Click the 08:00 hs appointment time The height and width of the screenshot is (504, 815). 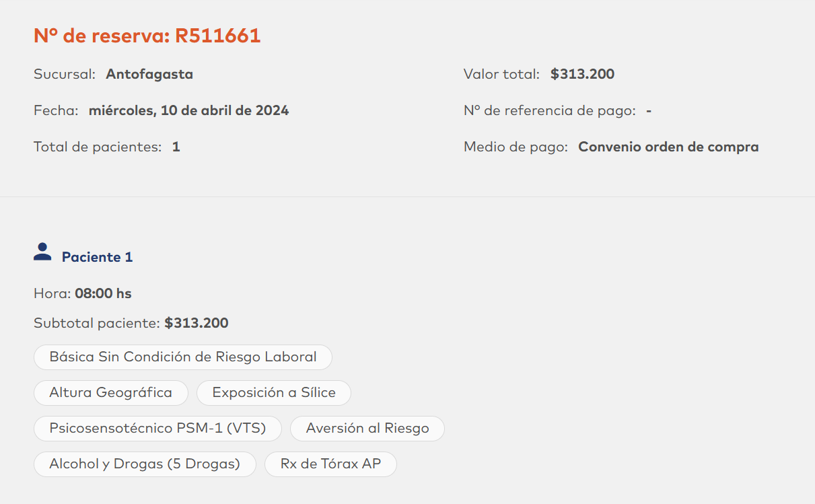tap(103, 293)
